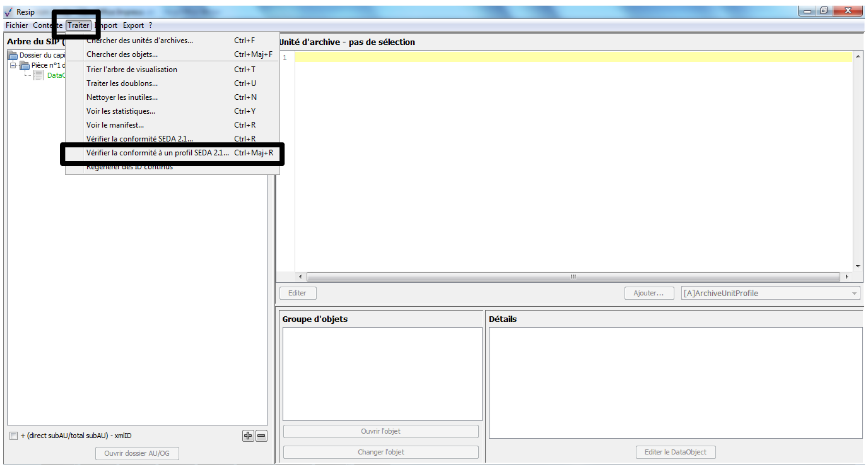Click the Resip application icon in title bar

(x=9, y=10)
